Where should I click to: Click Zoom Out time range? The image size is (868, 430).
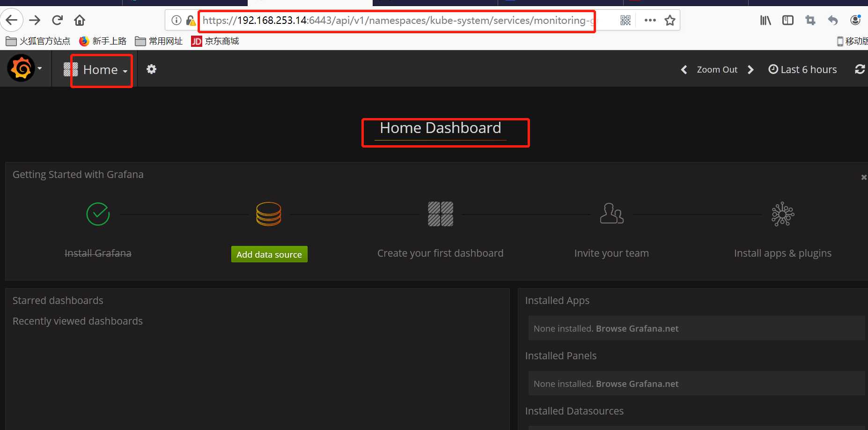(717, 70)
